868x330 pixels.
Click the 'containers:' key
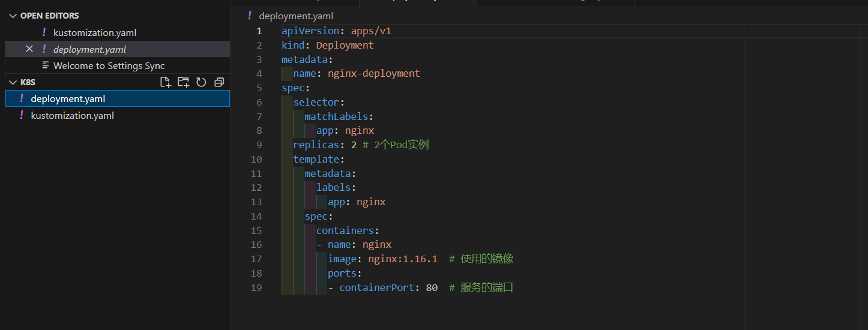pos(348,230)
